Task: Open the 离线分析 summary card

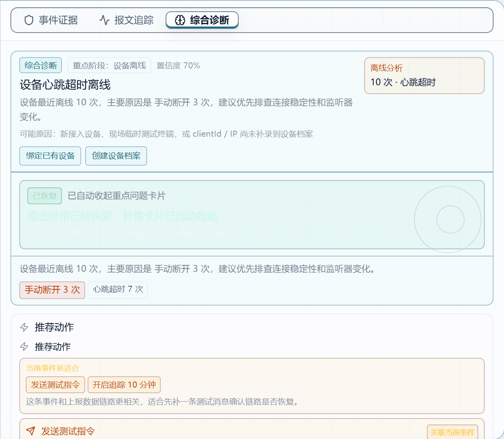Action: 424,76
